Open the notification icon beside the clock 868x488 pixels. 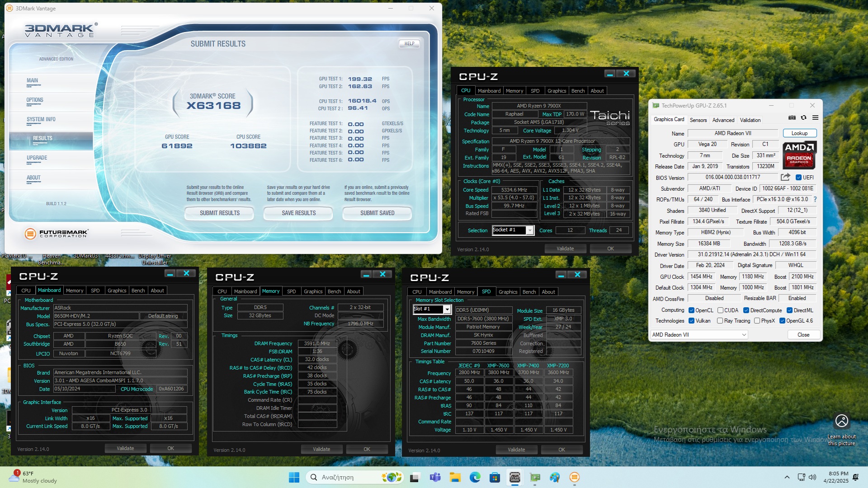tap(855, 477)
